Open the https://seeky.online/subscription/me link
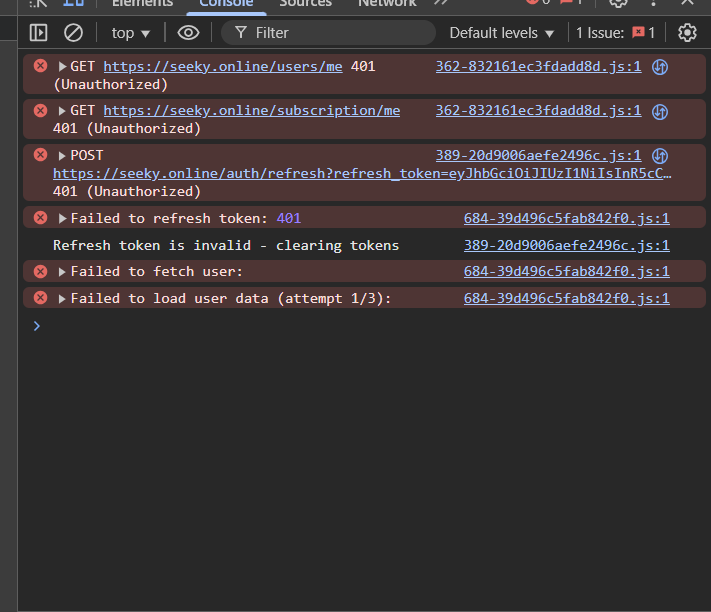The width and height of the screenshot is (711, 612). click(251, 110)
